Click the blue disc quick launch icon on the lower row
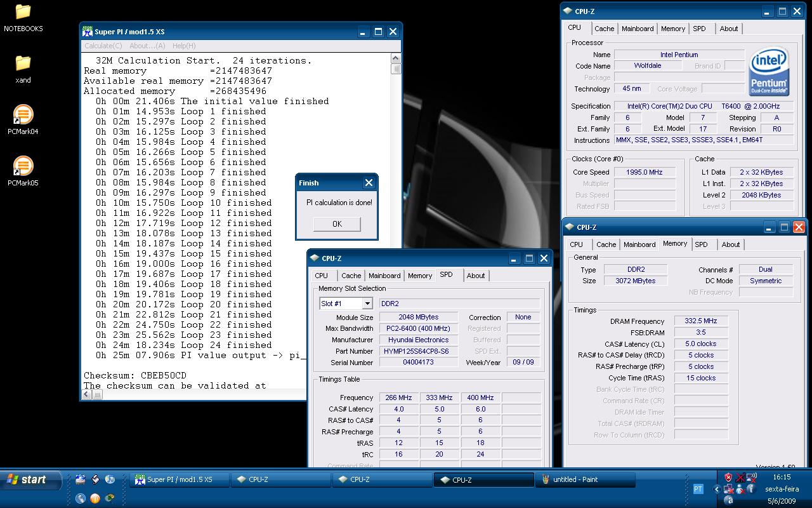This screenshot has width=812, height=508. coord(81,498)
